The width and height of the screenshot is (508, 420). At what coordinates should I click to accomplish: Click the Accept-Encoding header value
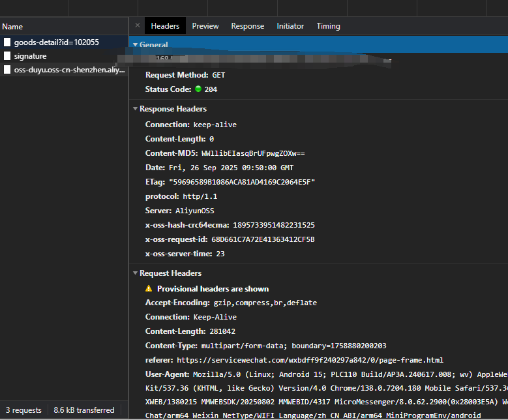[x=265, y=303]
